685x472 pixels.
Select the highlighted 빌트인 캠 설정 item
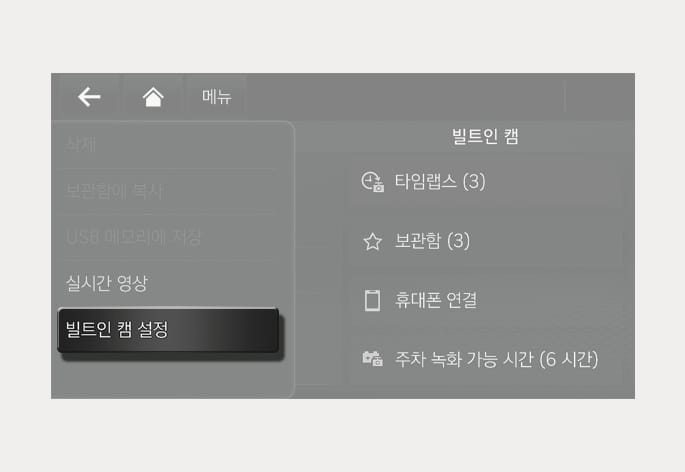pyautogui.click(x=168, y=330)
